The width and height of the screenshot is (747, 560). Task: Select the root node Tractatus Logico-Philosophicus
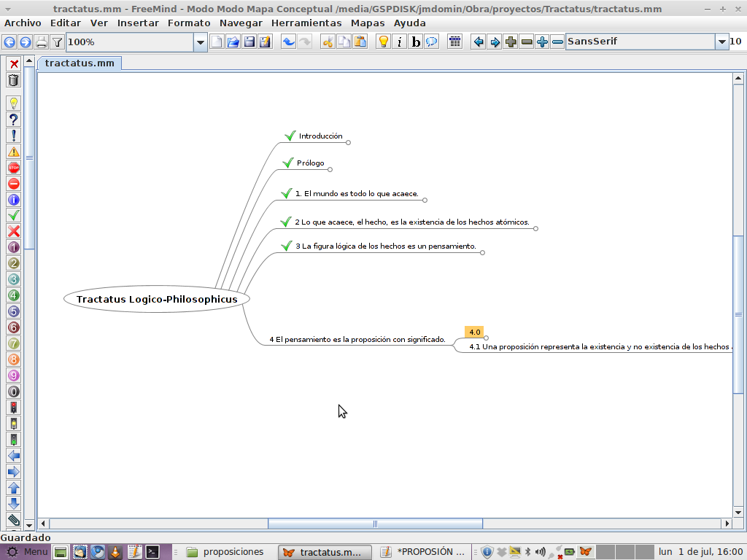pyautogui.click(x=157, y=299)
